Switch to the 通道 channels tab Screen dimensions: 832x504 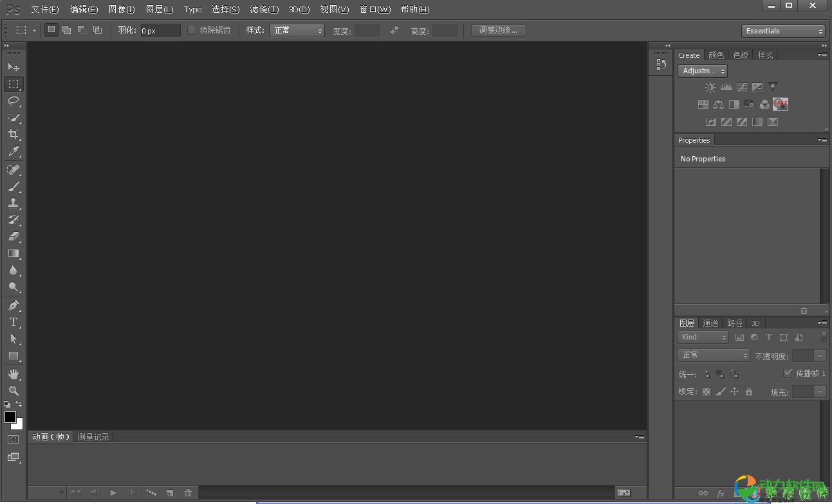click(710, 323)
